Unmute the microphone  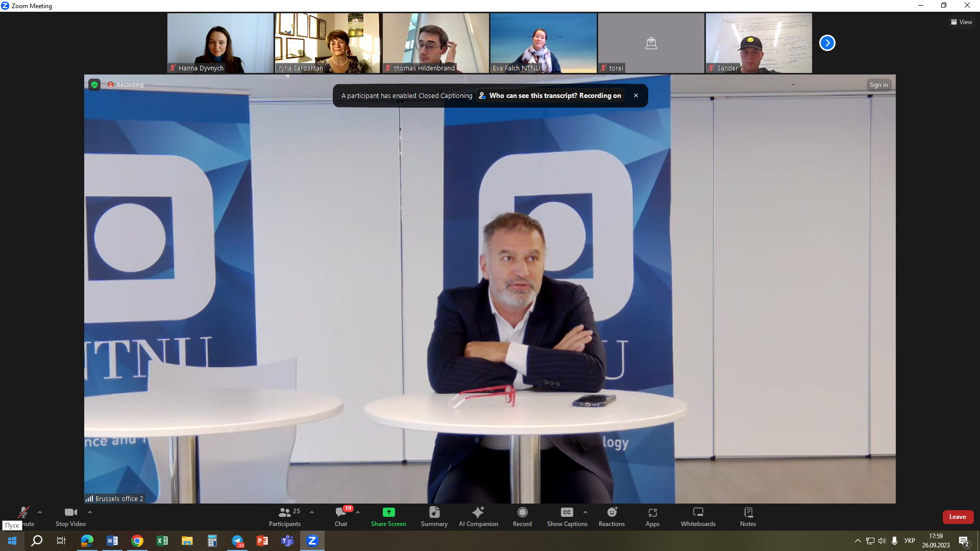pos(23,513)
